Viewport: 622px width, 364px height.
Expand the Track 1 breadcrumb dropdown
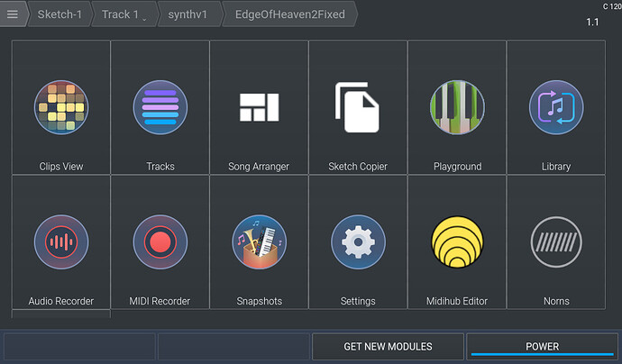click(x=124, y=14)
